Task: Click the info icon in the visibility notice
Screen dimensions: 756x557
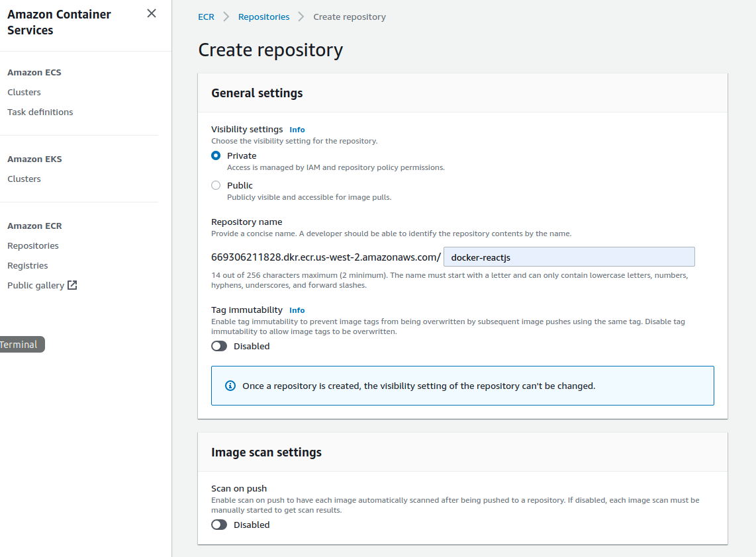Action: pos(230,386)
